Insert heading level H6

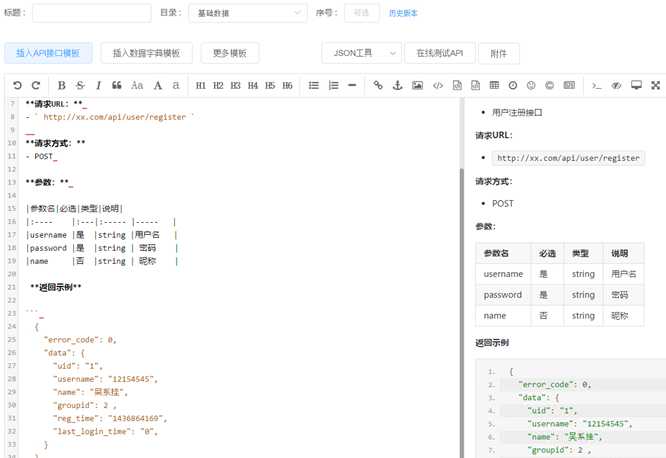point(288,85)
